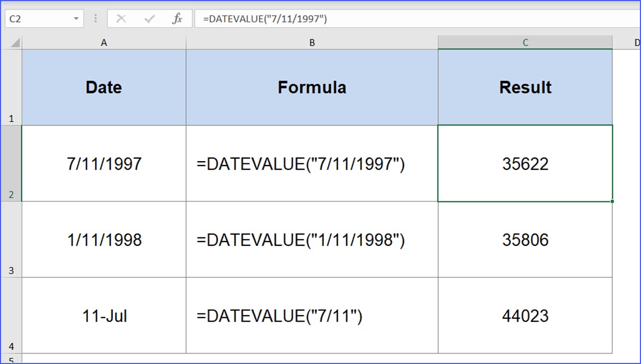Click the Cancel (X) icon in formula bar
The height and width of the screenshot is (364, 641).
pos(121,18)
